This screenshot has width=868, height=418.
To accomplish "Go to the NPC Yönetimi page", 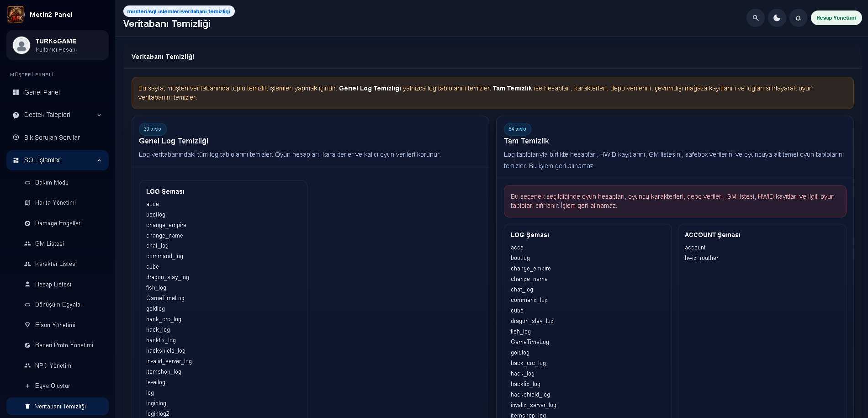I will tap(58, 366).
